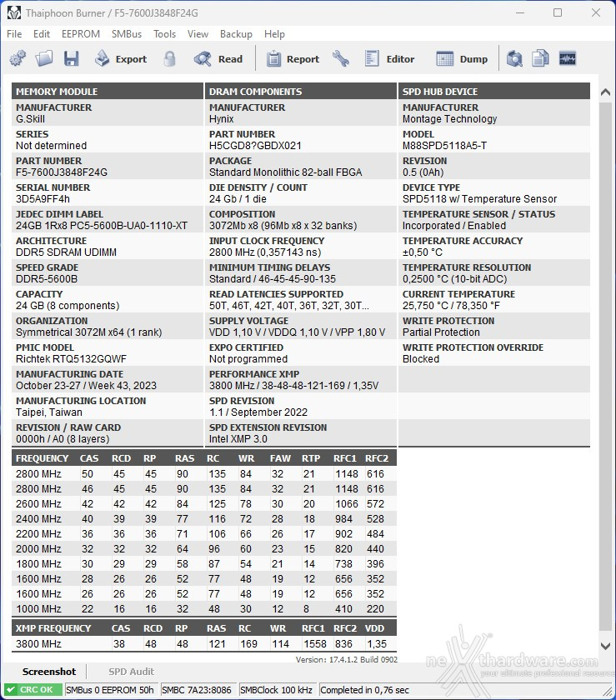Click JEDEC label 24GB 1Rx8 PC5-5600B
This screenshot has height=700, width=616.
(102, 226)
